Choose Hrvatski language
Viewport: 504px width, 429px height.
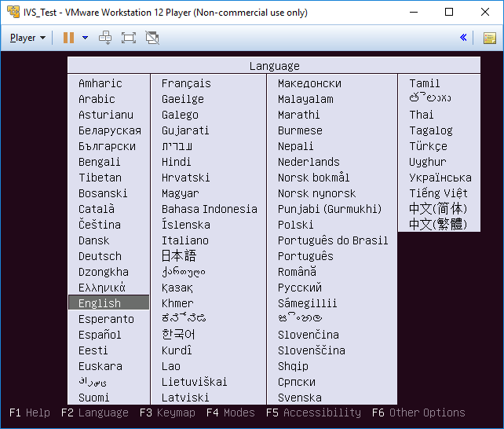tap(185, 178)
